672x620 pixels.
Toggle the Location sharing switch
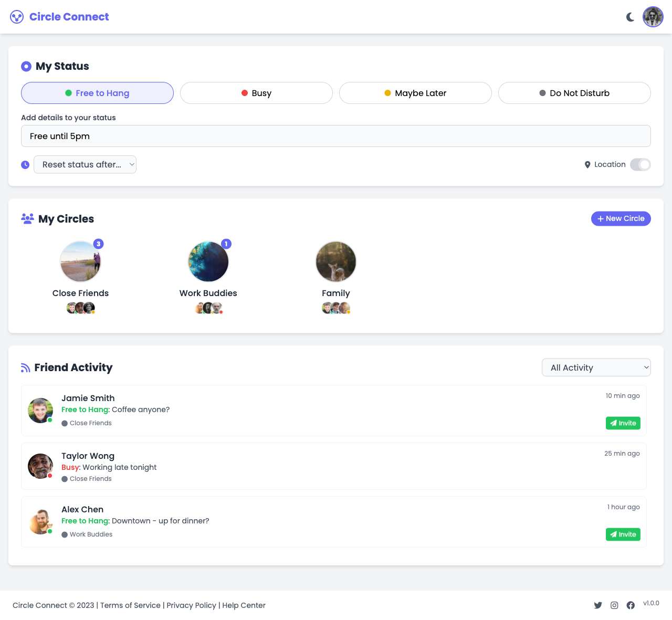640,164
